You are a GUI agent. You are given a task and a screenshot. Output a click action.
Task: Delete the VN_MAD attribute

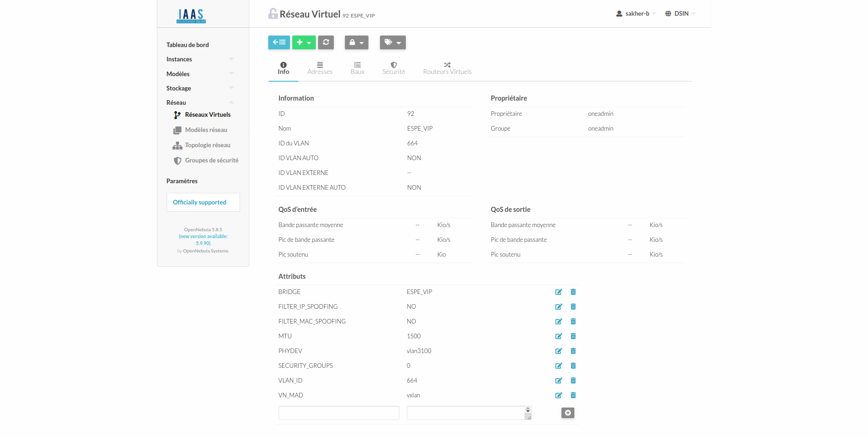[573, 396]
